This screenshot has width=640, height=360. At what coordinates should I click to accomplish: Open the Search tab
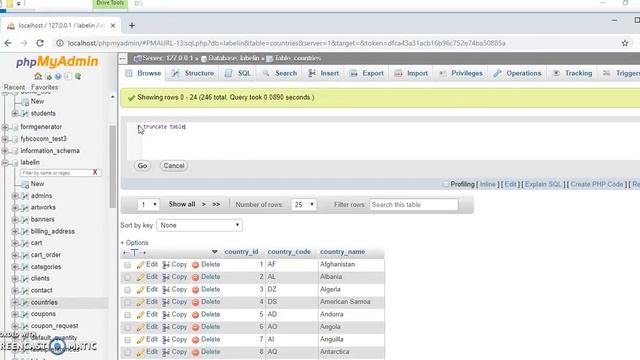280,73
